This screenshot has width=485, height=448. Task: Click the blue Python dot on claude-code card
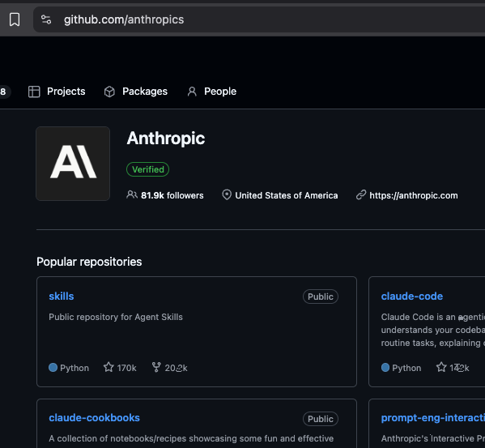point(385,367)
